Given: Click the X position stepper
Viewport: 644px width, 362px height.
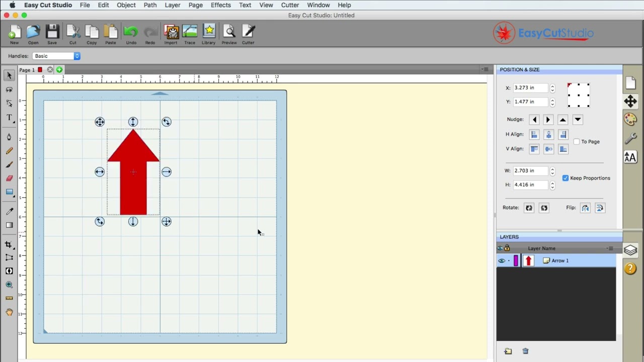Looking at the screenshot, I should point(552,88).
